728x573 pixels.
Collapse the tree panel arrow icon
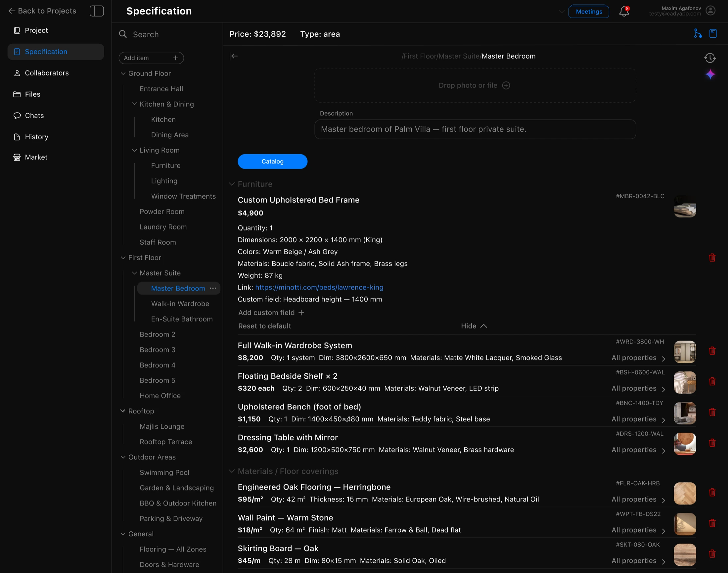(234, 56)
